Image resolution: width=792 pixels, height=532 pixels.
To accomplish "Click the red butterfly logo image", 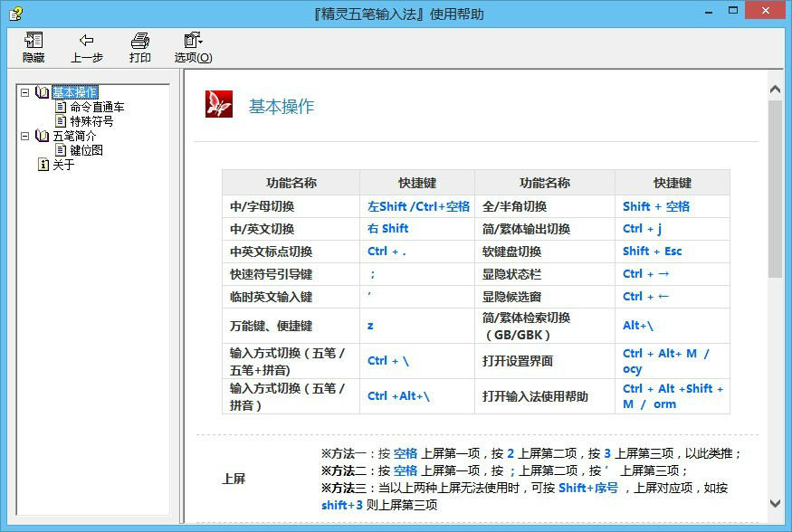I will pyautogui.click(x=219, y=104).
